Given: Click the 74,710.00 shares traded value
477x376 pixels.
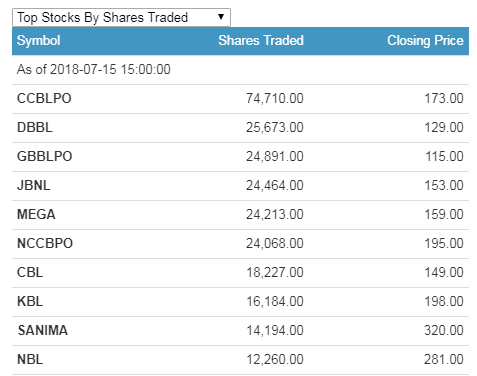Looking at the screenshot, I should pos(275,99).
